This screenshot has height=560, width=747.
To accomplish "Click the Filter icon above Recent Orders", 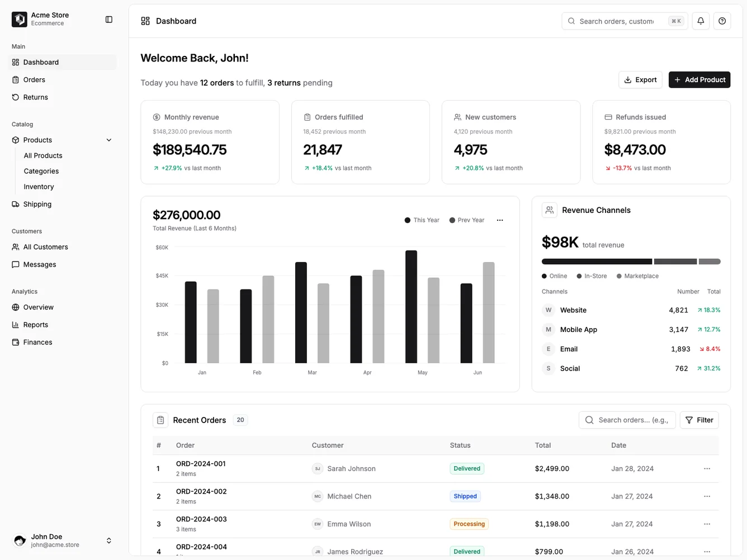I will coord(690,420).
